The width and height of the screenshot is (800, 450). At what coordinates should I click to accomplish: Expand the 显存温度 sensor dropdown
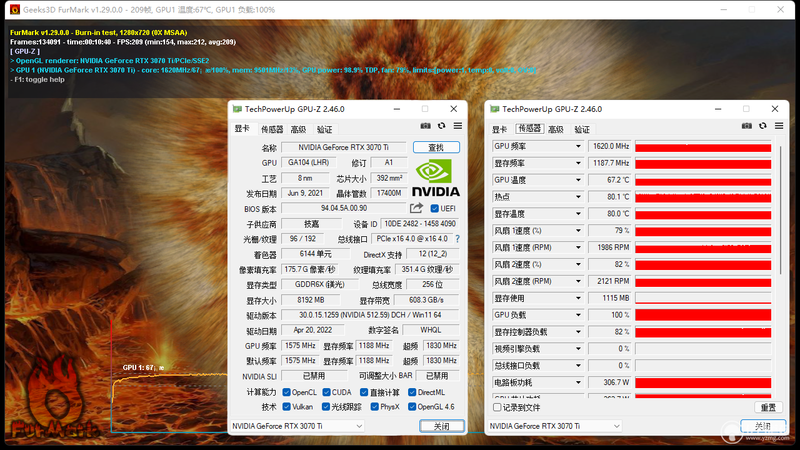click(578, 214)
